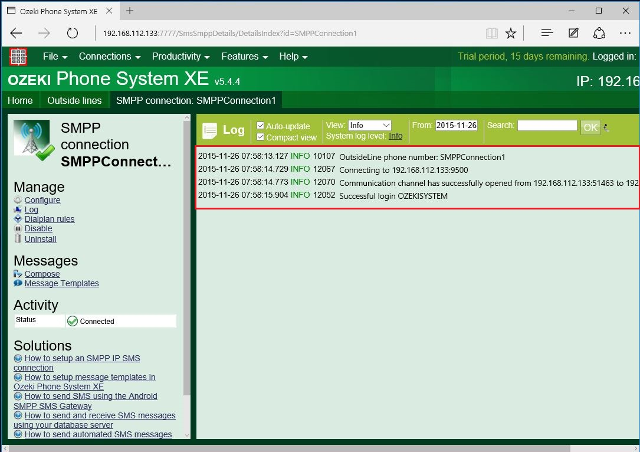Open the View Info dropdown
The image size is (640, 452).
(x=369, y=125)
